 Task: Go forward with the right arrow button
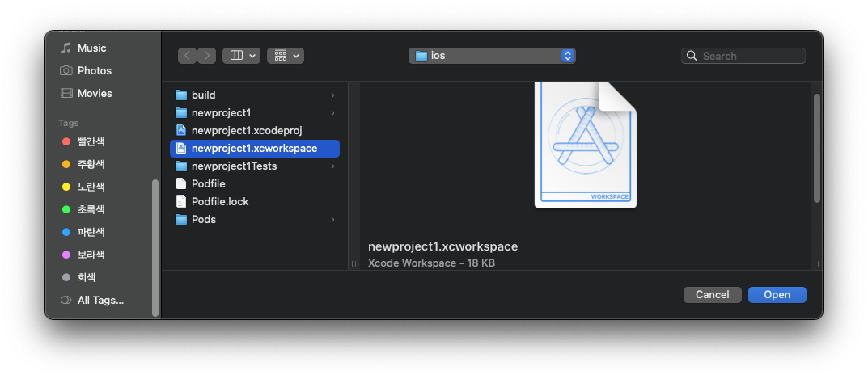[x=206, y=55]
